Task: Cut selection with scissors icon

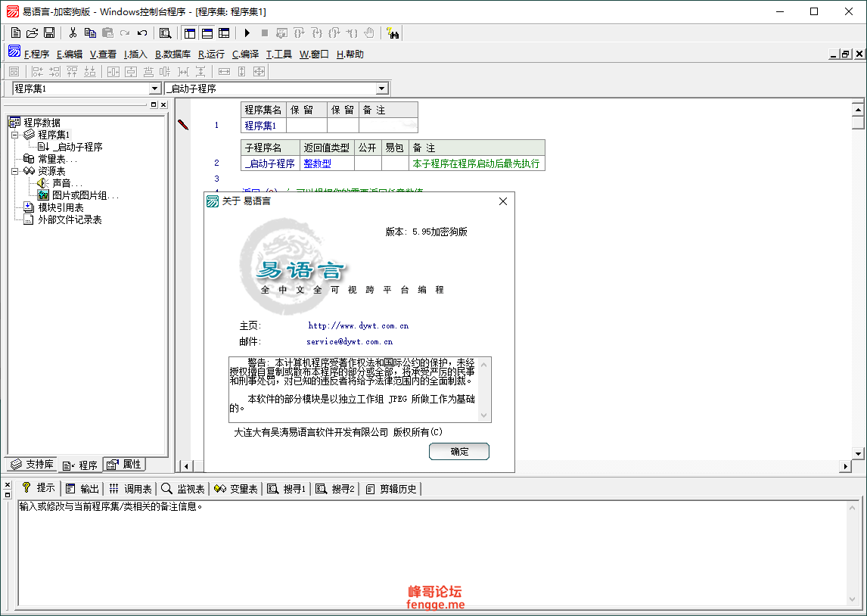Action: 73,33
